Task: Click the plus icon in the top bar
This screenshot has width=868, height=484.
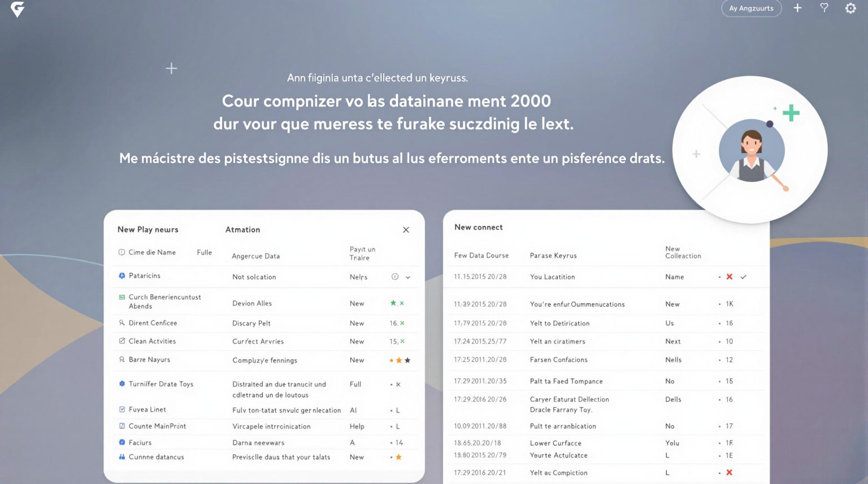Action: tap(797, 8)
